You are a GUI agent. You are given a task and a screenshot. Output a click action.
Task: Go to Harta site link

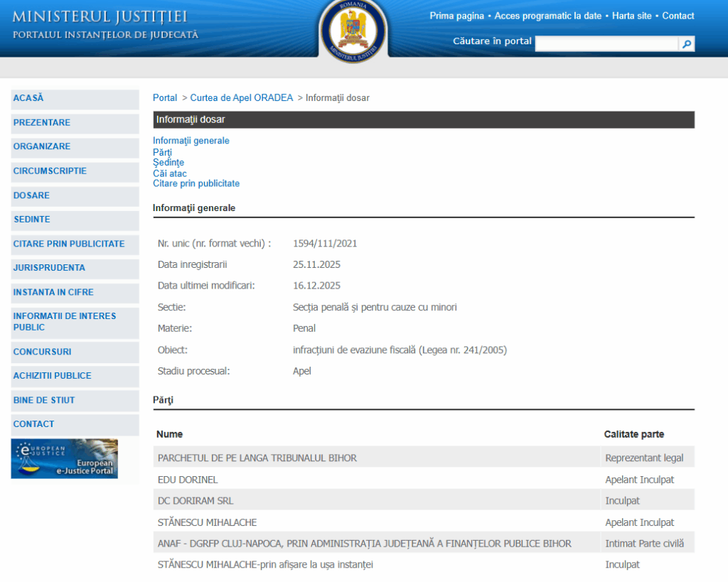(631, 16)
